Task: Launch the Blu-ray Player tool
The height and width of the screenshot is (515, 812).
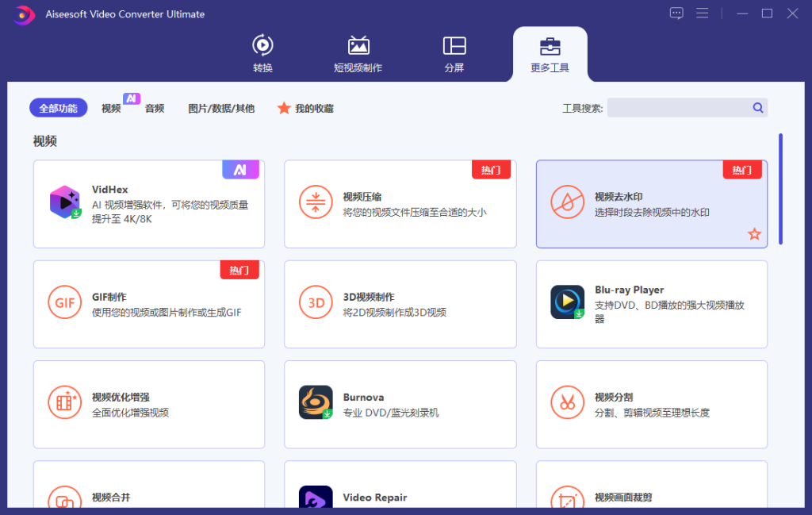Action: (650, 302)
